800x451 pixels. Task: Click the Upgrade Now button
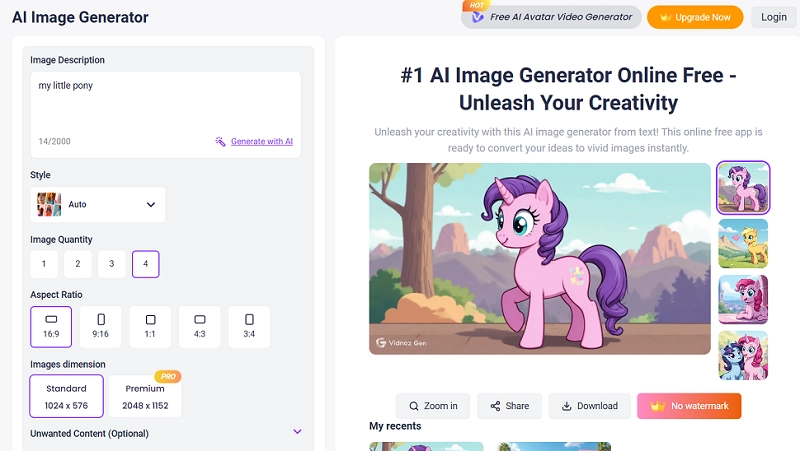click(x=695, y=17)
